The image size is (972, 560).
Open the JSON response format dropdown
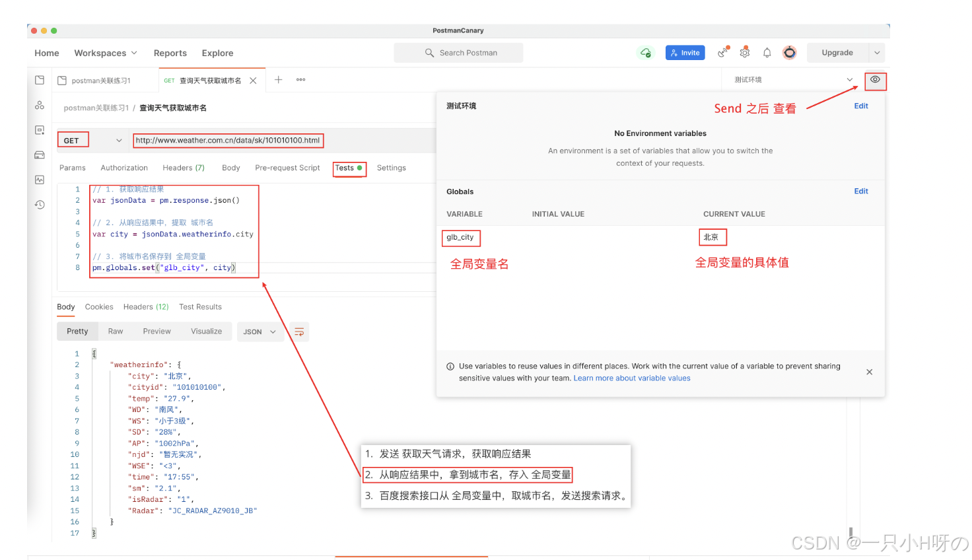click(x=260, y=332)
